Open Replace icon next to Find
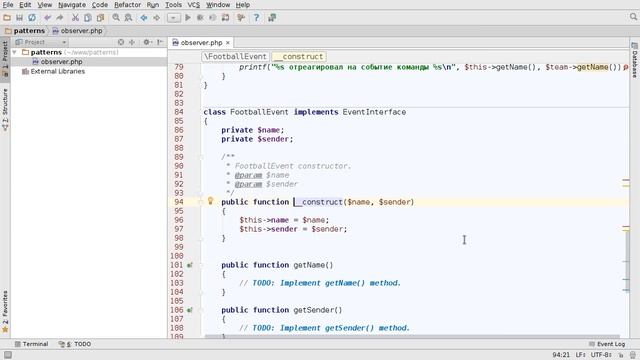Screen dimensions: 640x360 pos(128,18)
